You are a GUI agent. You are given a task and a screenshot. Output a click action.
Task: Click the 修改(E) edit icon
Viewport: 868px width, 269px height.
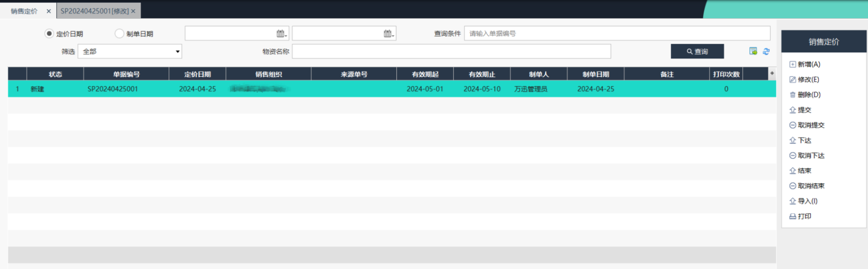pyautogui.click(x=793, y=80)
